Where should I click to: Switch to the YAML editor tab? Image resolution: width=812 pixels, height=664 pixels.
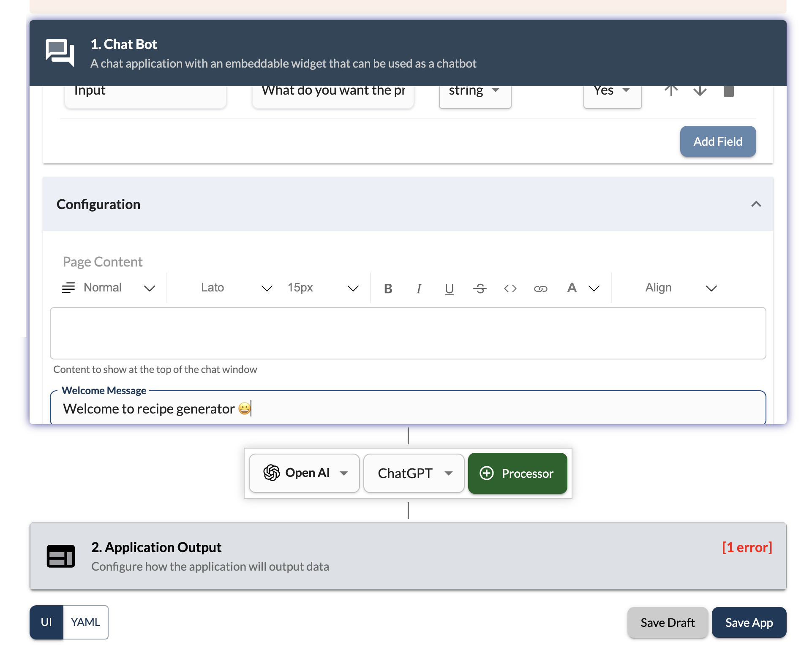click(x=86, y=622)
